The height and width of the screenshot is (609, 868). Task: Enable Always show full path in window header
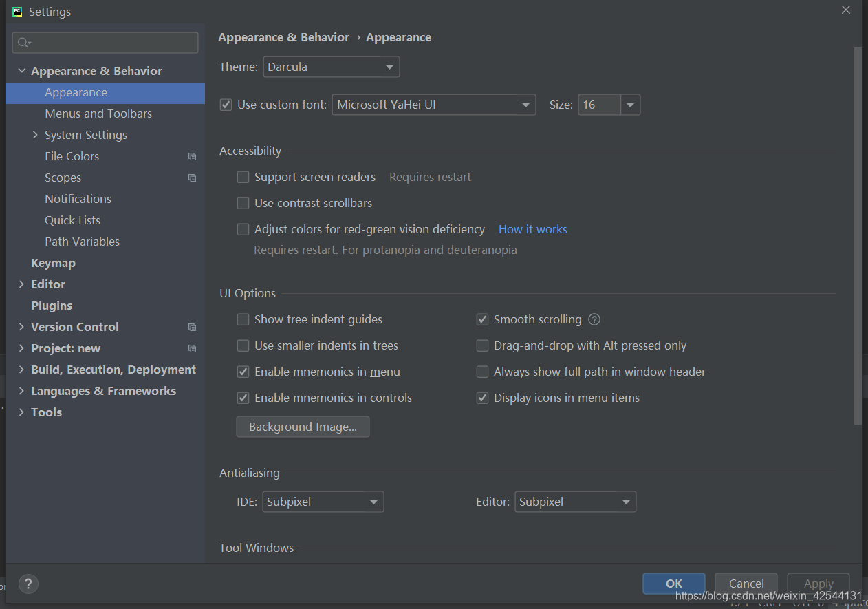[482, 372]
